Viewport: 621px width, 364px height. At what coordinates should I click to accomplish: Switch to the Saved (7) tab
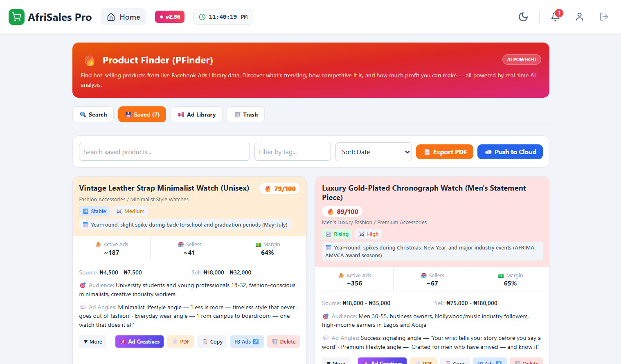[142, 115]
